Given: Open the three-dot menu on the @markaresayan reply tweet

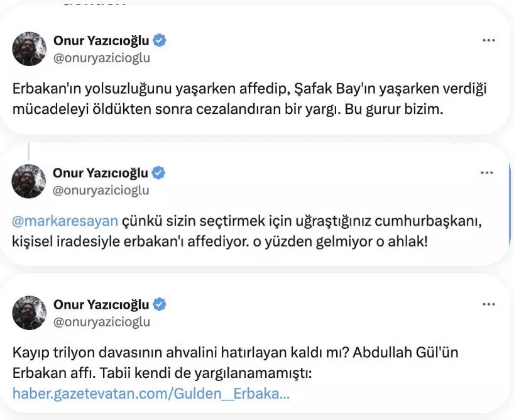Looking at the screenshot, I should pyautogui.click(x=488, y=172).
